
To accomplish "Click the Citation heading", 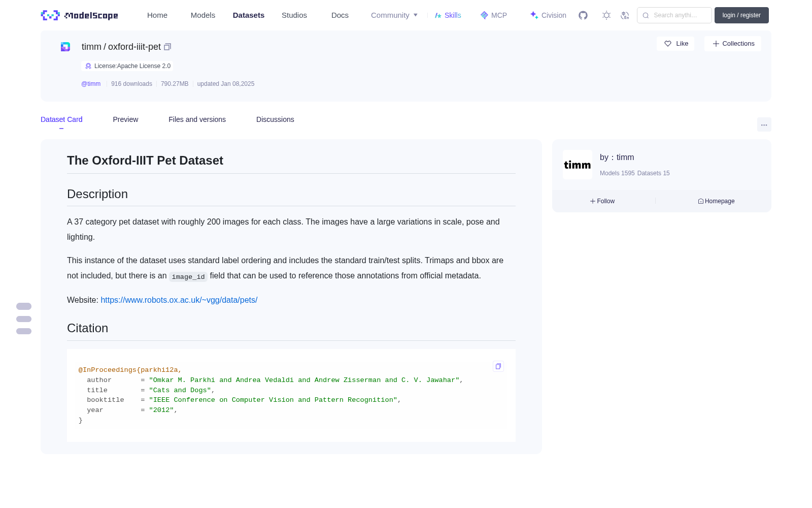I will [88, 328].
